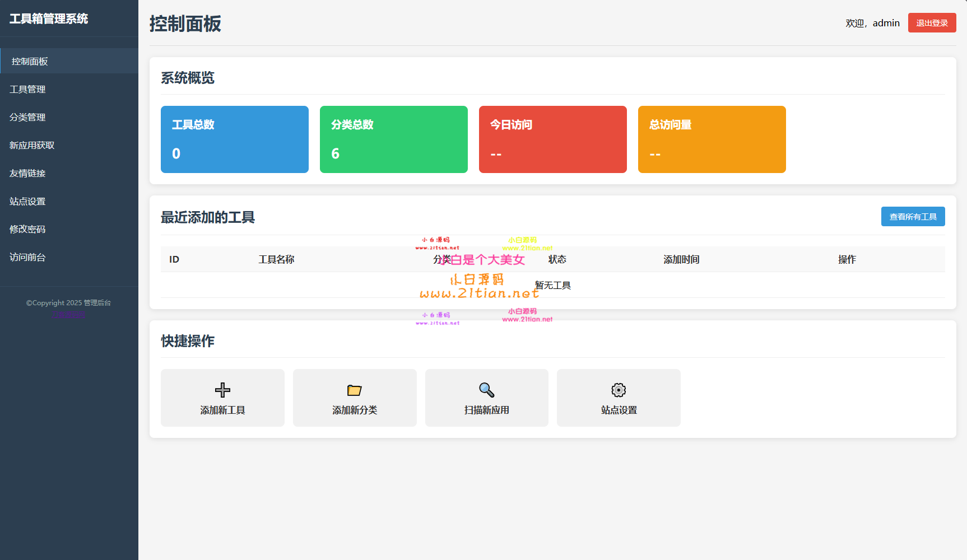Click the orange 总访问量 statistics card
Image resolution: width=967 pixels, height=560 pixels.
[712, 139]
